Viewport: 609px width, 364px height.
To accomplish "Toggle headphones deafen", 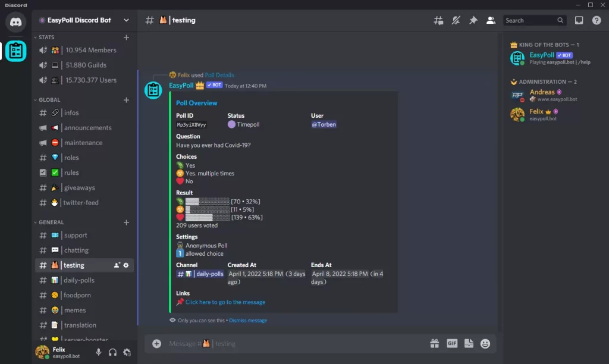I will click(112, 352).
